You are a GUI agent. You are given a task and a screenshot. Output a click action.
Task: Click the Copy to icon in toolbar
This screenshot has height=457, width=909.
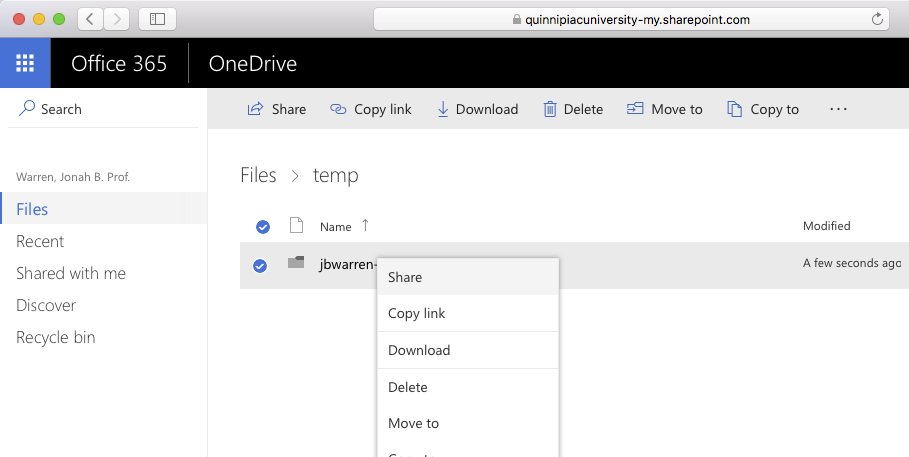(734, 109)
